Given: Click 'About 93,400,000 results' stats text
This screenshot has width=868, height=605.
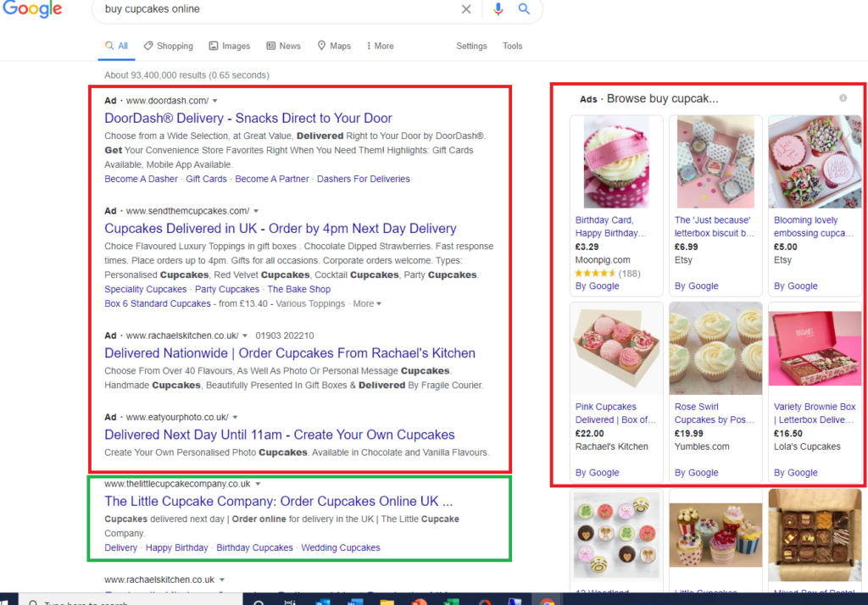Looking at the screenshot, I should 186,75.
